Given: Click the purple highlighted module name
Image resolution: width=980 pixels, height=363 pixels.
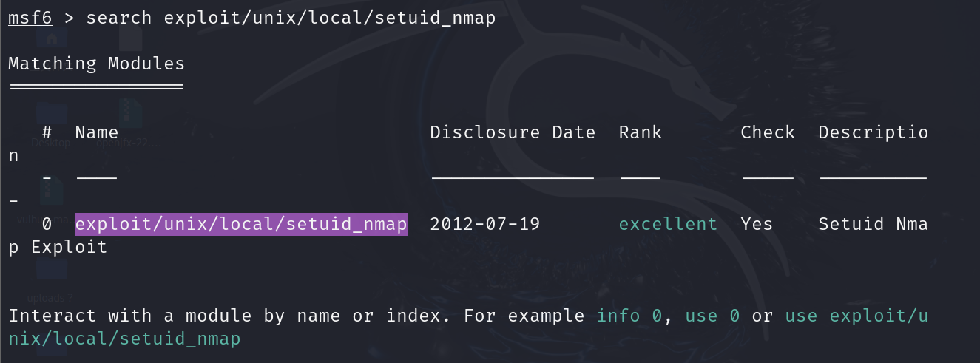Looking at the screenshot, I should pyautogui.click(x=241, y=224).
